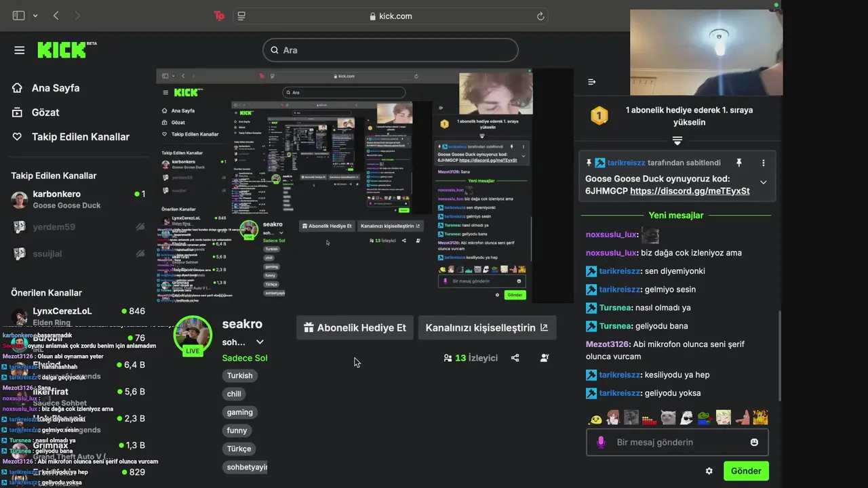Click Mezot3126 username in chat
Viewport: 868px width, 488px height.
click(608, 344)
